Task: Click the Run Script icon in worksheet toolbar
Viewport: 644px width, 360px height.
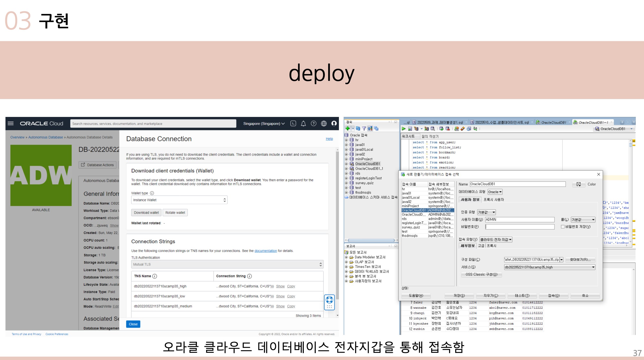Action: (x=410, y=129)
